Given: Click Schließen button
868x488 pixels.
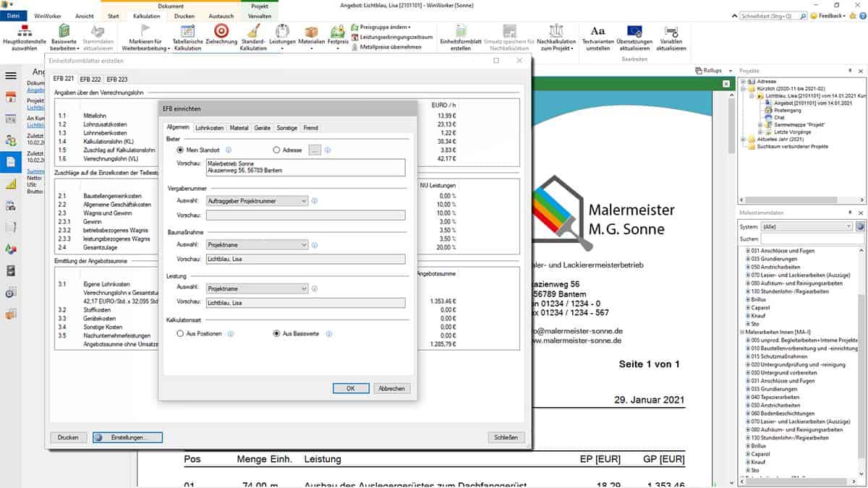Looking at the screenshot, I should point(506,437).
